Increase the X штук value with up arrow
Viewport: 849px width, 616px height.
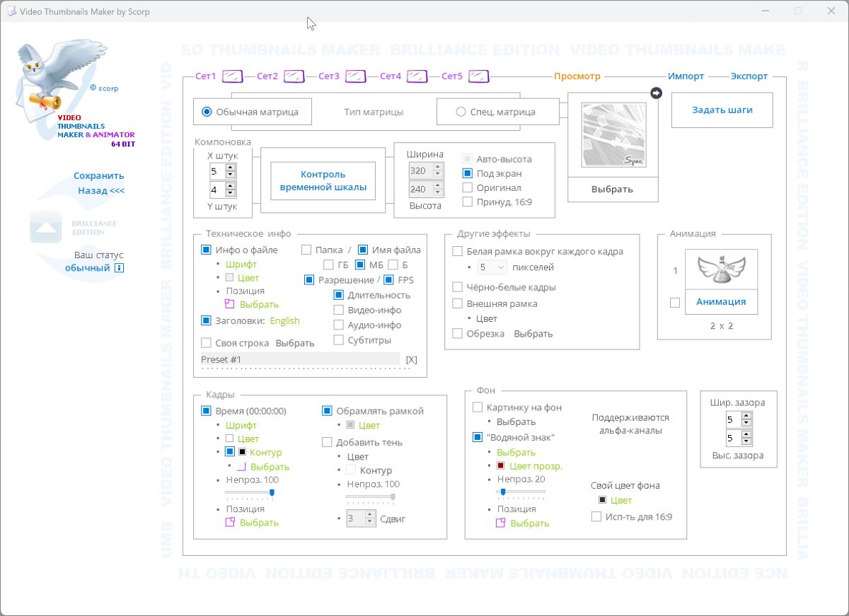click(x=231, y=168)
